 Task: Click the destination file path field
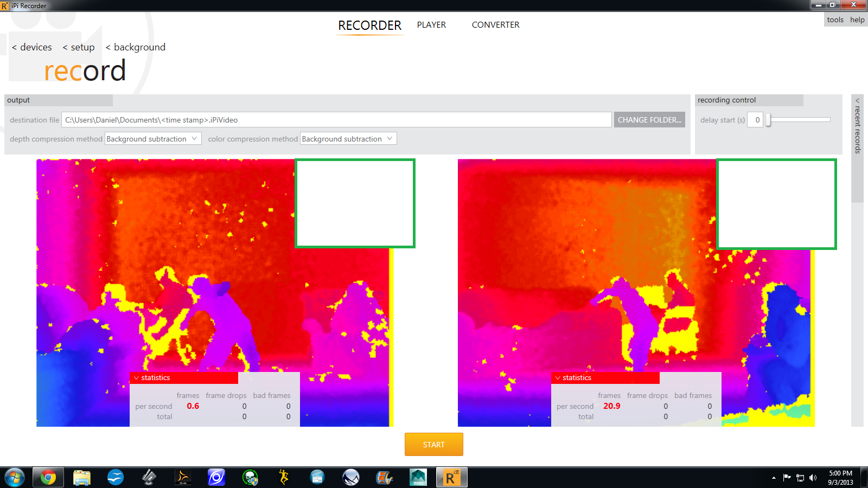336,120
